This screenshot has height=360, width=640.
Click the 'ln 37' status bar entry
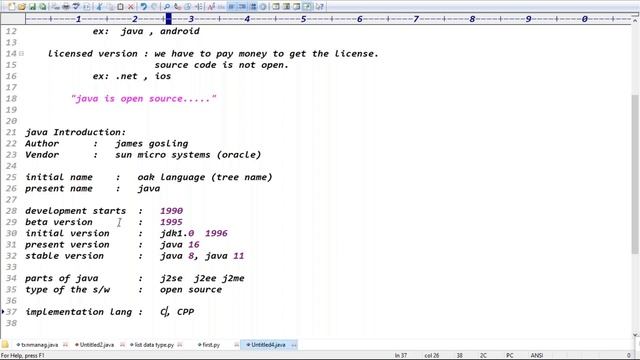coord(401,356)
